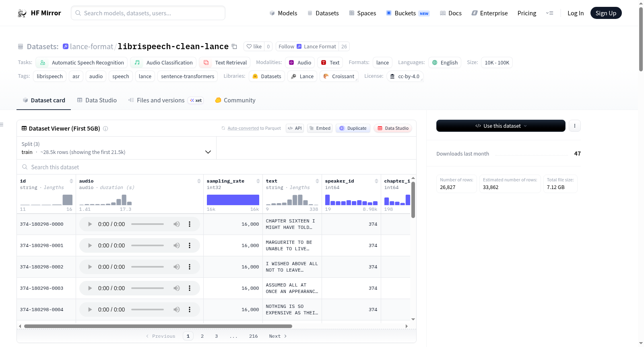Image resolution: width=644 pixels, height=347 pixels.
Task: Play audio for row 374-180298-0002
Action: pos(90,267)
